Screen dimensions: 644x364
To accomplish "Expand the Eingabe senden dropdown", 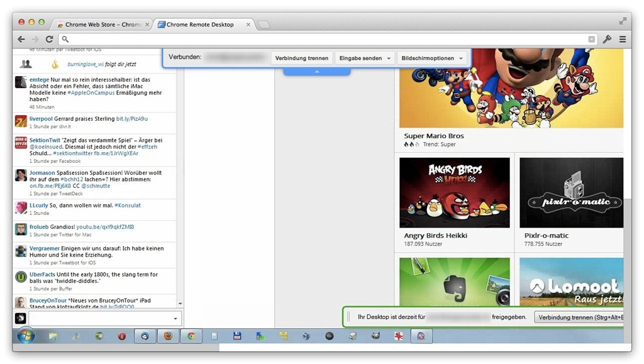I will (x=365, y=58).
